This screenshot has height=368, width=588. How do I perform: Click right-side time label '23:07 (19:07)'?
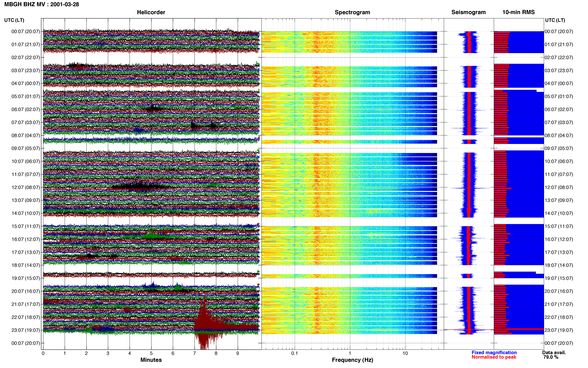559,330
